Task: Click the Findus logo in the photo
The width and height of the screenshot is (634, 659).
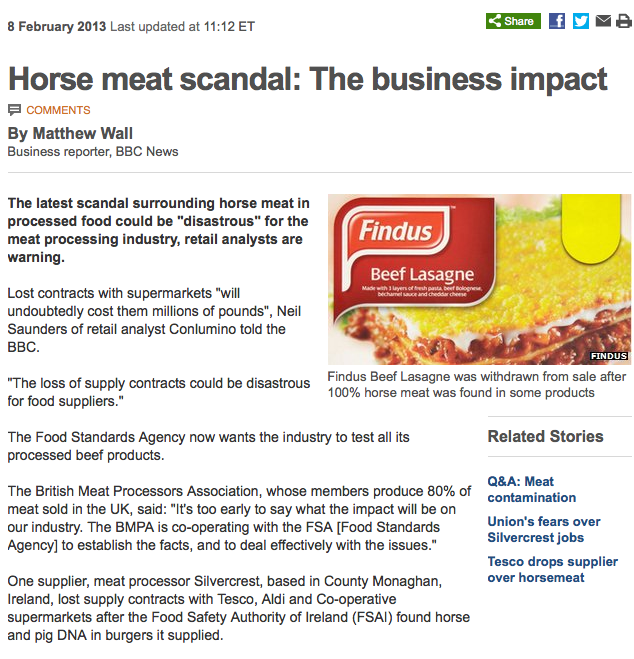Action: point(395,231)
